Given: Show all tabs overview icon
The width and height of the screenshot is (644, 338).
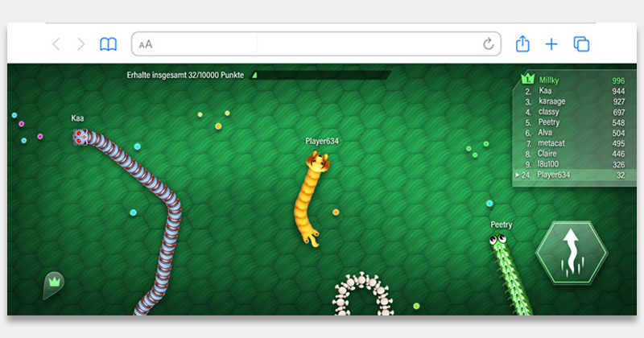Looking at the screenshot, I should (581, 44).
